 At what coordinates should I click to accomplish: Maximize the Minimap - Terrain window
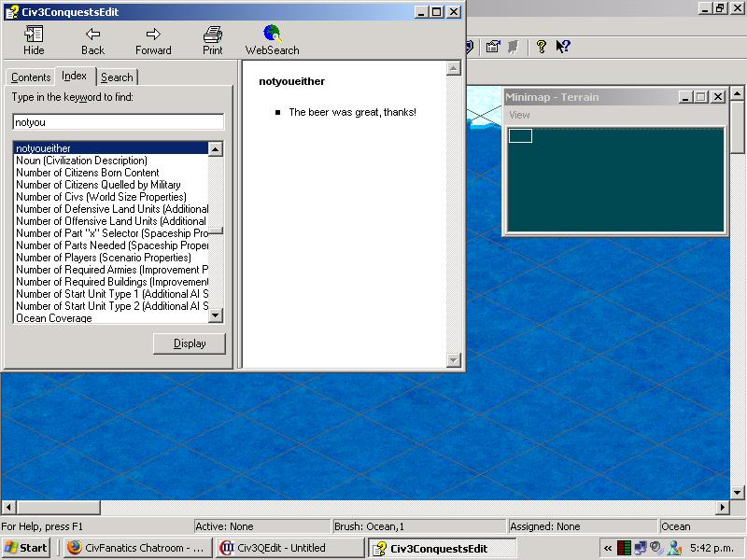701,97
